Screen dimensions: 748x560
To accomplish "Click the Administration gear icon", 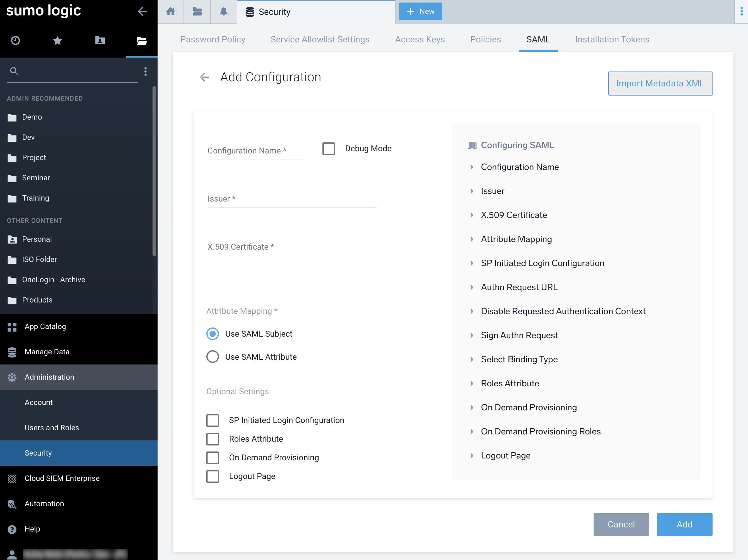I will (x=12, y=377).
